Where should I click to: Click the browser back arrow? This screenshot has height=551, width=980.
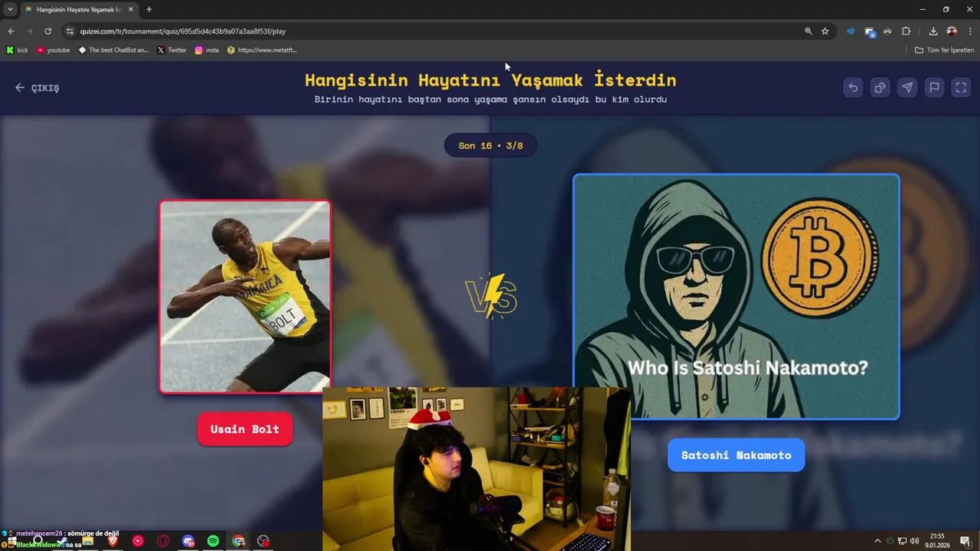point(11,31)
